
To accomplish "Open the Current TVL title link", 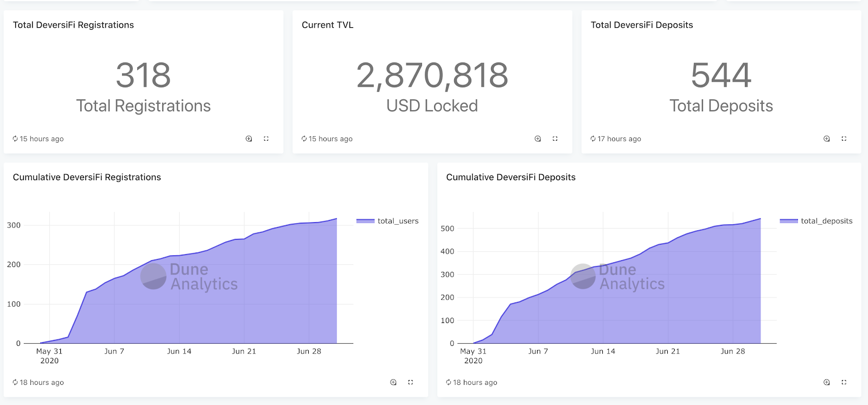I will pyautogui.click(x=328, y=25).
